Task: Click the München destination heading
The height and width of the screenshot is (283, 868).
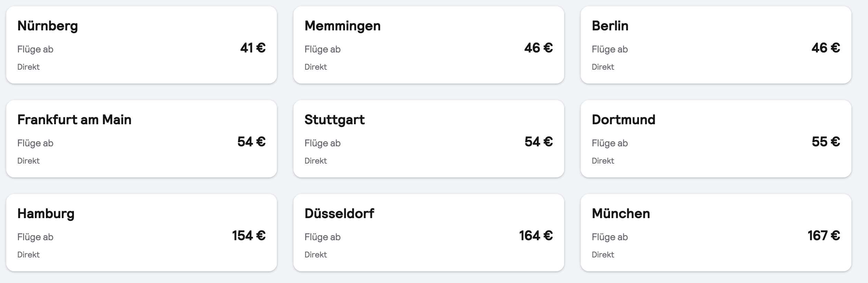Action: coord(621,214)
